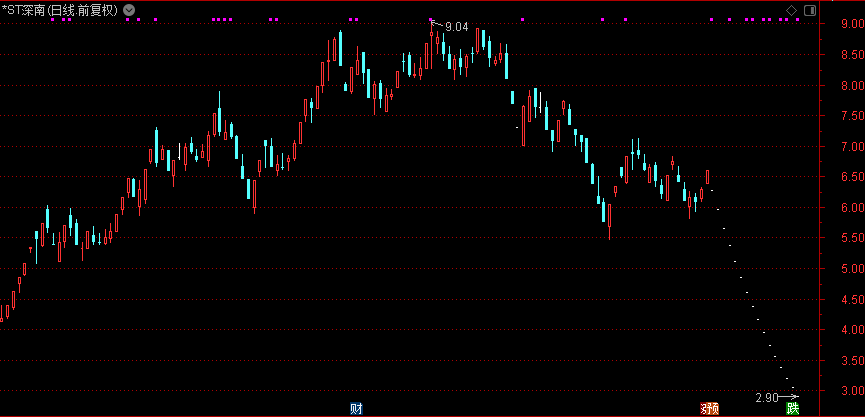Click the 9.04 highest price label
This screenshot has height=417, width=865.
coord(456,27)
